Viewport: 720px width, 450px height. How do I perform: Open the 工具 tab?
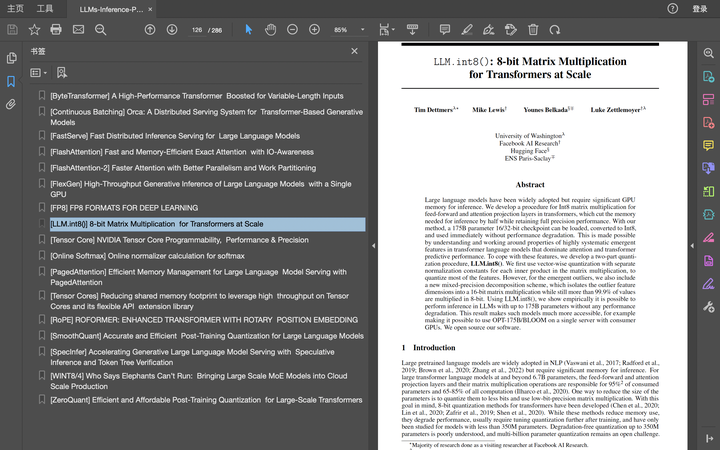pyautogui.click(x=45, y=9)
